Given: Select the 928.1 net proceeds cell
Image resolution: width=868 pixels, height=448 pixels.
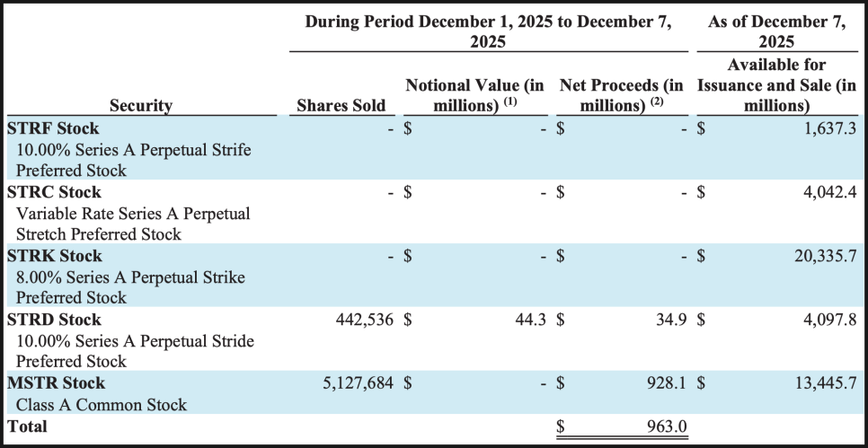Looking at the screenshot, I should (667, 383).
